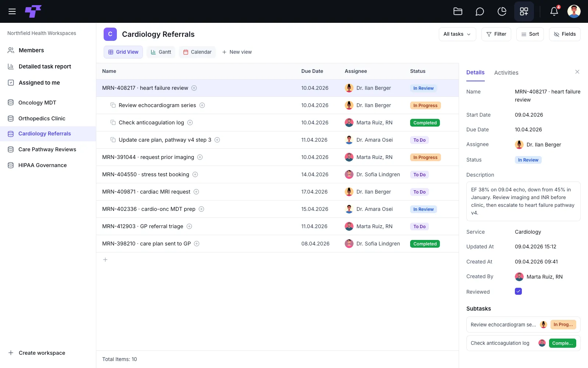Screen dimensions: 588x368
Task: Toggle the Reviewed checkbox
Action: pyautogui.click(x=519, y=291)
